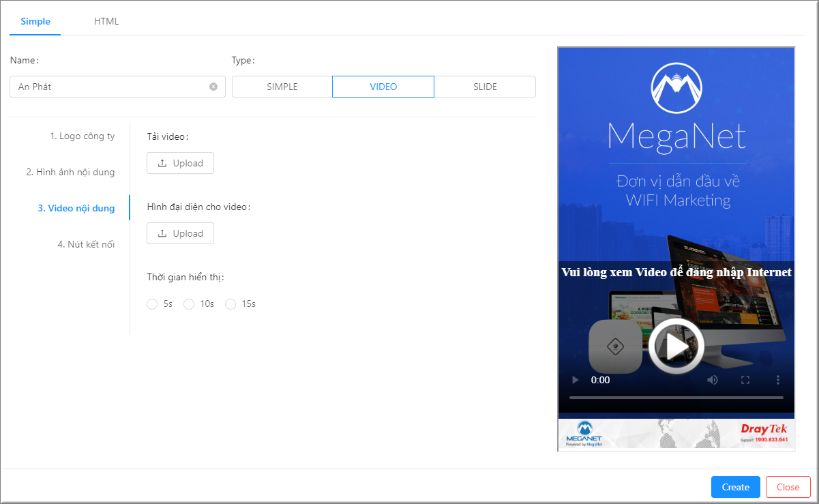Focus the Name input field
The image size is (819, 504).
117,87
